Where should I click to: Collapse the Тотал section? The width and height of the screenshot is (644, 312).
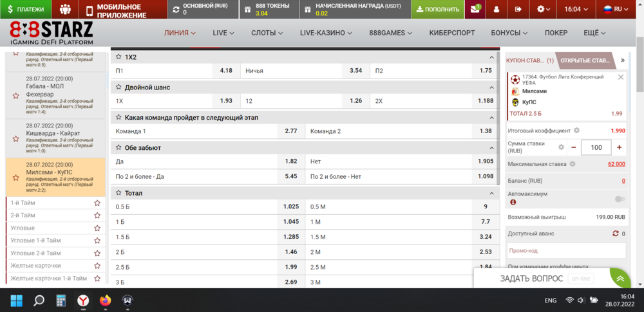point(491,193)
